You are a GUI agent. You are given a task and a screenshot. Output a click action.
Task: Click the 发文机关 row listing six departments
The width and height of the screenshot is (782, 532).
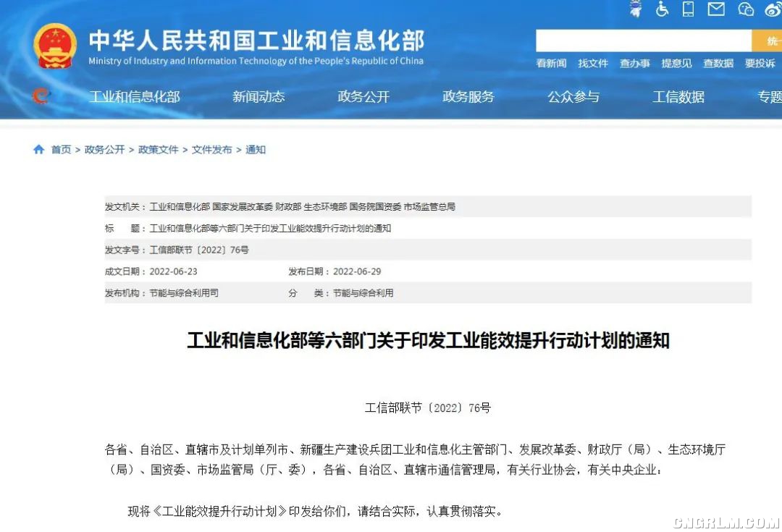click(x=428, y=206)
